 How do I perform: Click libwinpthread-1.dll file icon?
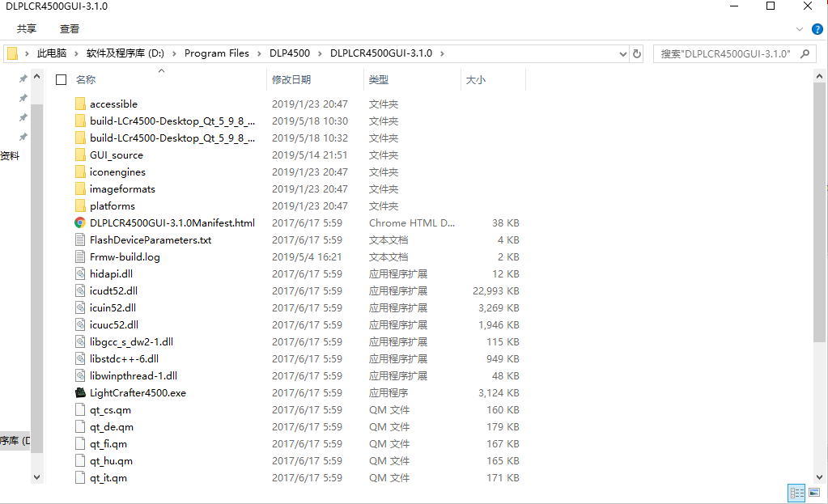coord(80,375)
